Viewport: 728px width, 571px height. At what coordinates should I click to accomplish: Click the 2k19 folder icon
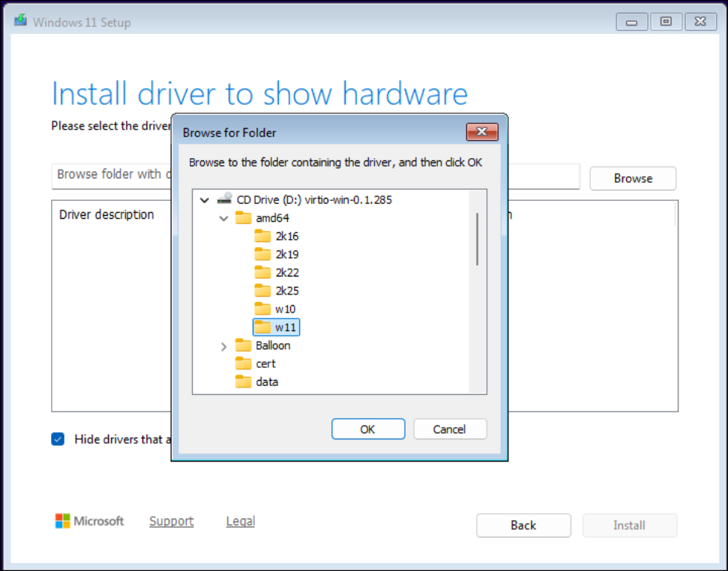point(262,254)
